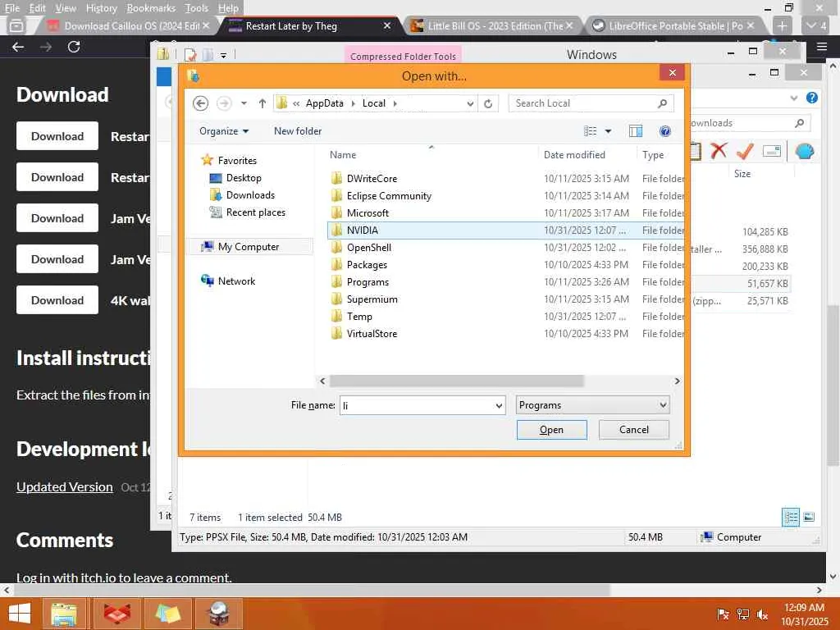Viewport: 840px width, 630px height.
Task: Open the browser Tools menu
Action: point(196,8)
